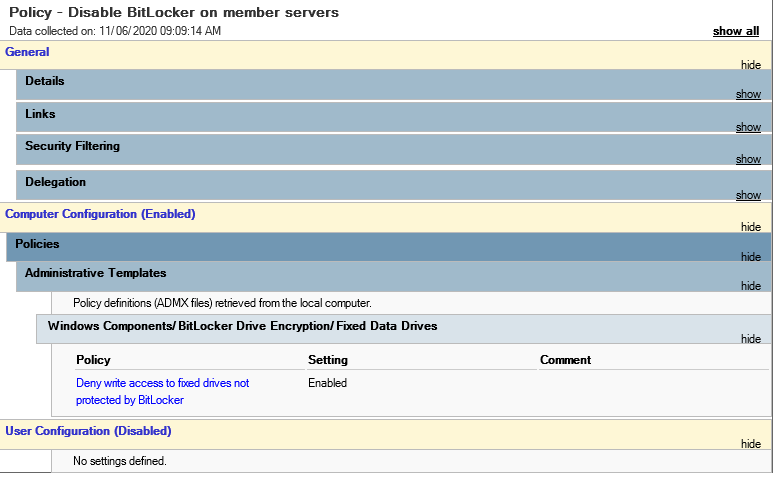Click the Delegation heading
This screenshot has height=490, width=781.
point(55,182)
